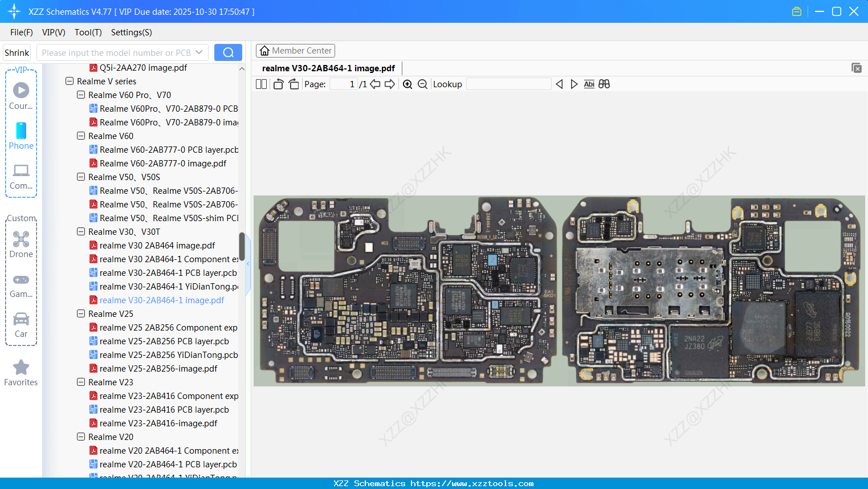Viewport: 868px width, 489px height.
Task: Open the model number dropdown arrow
Action: tap(199, 52)
